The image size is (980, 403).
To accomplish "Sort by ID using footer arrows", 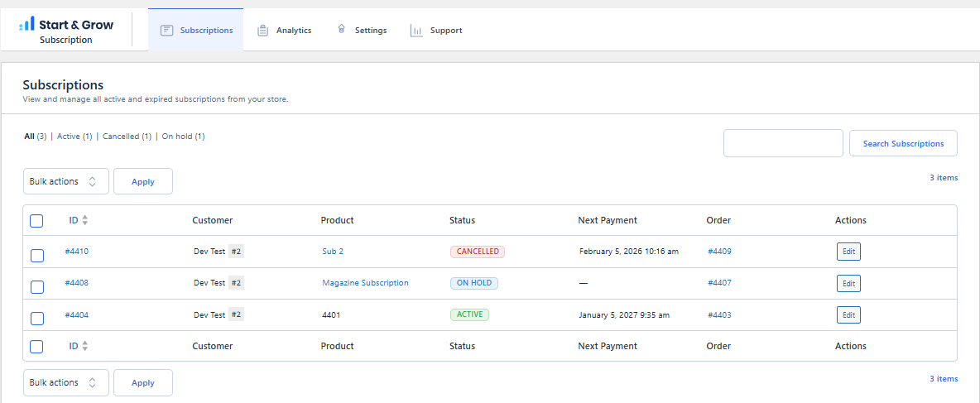I will coord(85,346).
